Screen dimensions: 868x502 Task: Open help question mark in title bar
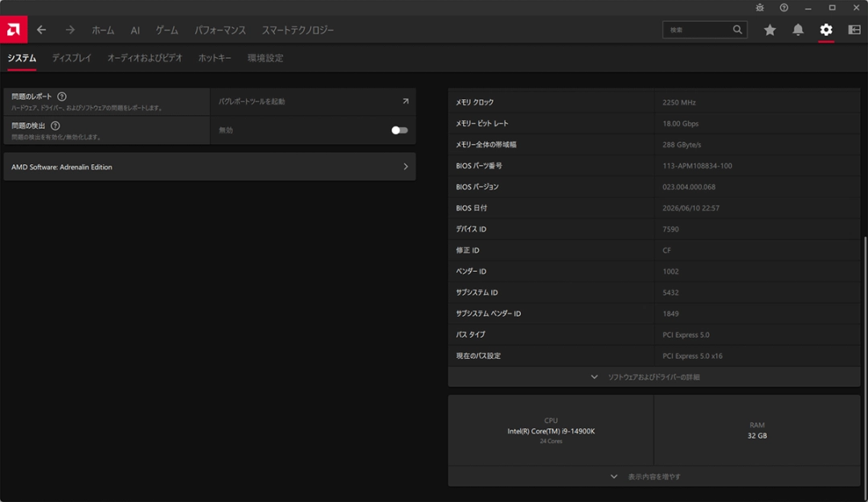click(x=784, y=8)
